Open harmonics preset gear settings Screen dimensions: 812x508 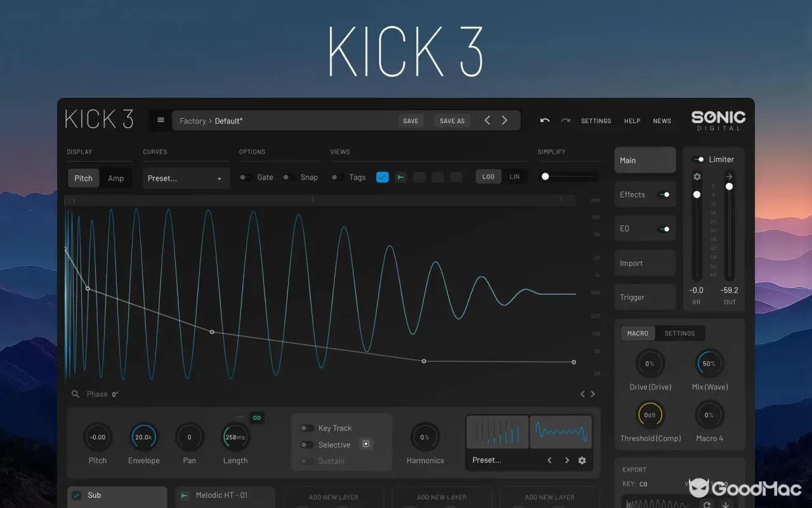(x=582, y=460)
